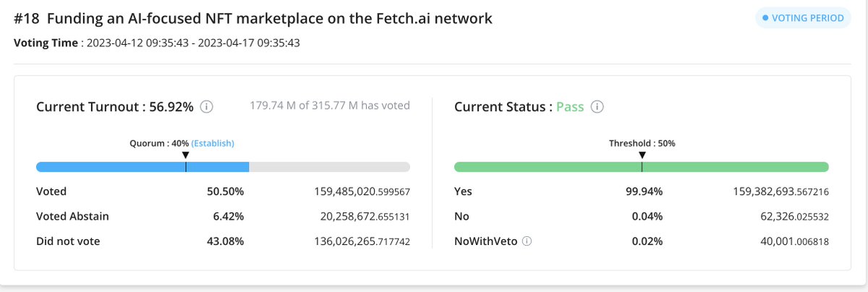Click the voting time date range
The width and height of the screenshot is (868, 292).
pos(192,43)
